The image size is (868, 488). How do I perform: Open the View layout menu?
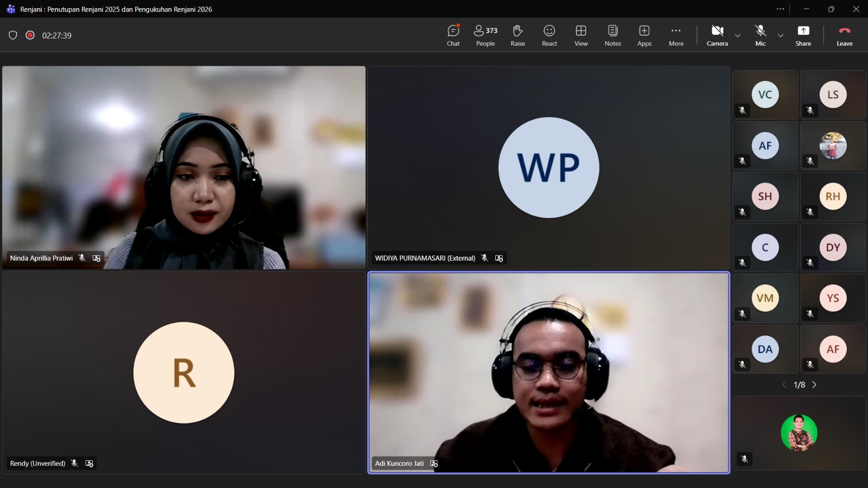click(580, 35)
